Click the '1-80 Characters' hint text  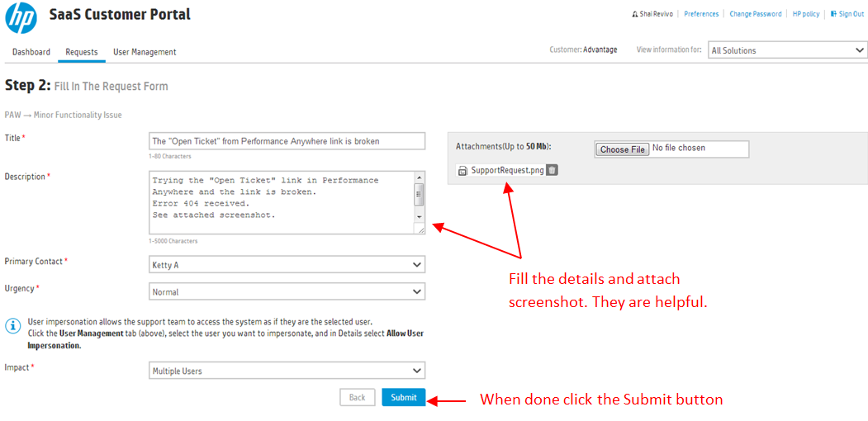(170, 157)
